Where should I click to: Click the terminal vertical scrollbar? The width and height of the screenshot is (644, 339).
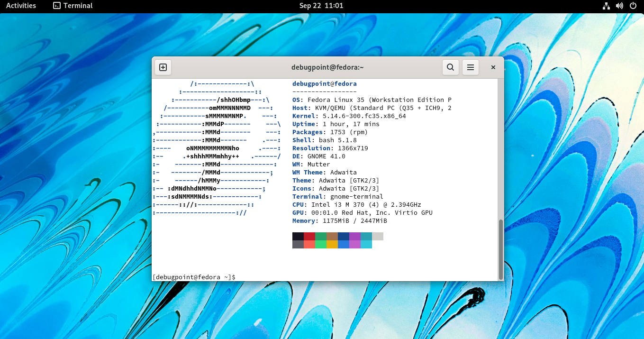click(501, 249)
